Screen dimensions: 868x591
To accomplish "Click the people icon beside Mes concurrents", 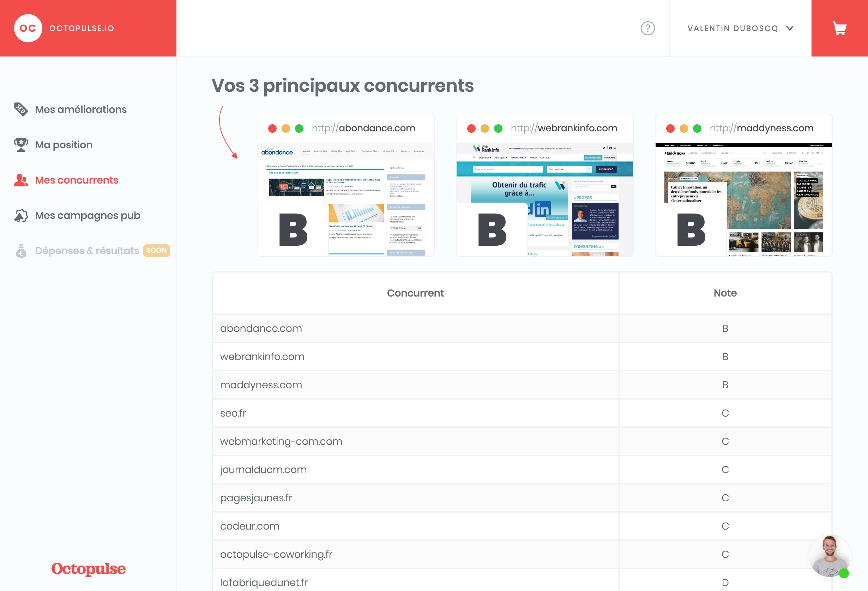I will tap(21, 180).
